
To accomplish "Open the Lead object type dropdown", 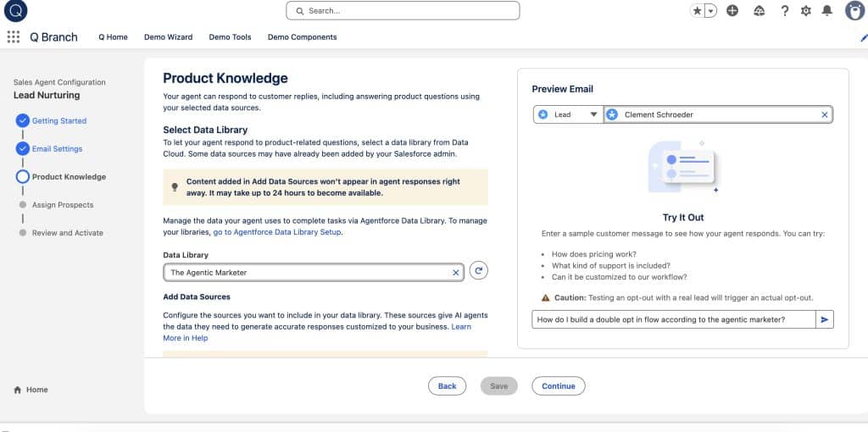I will [x=569, y=114].
